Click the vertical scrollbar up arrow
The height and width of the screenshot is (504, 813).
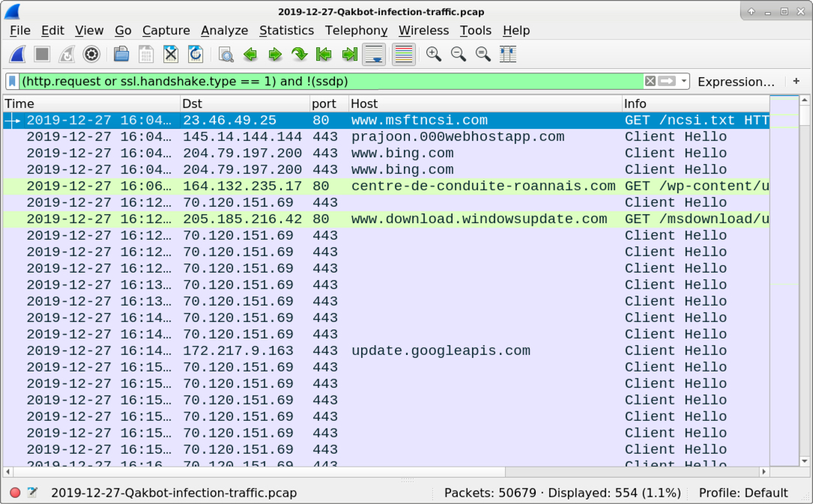coord(804,100)
